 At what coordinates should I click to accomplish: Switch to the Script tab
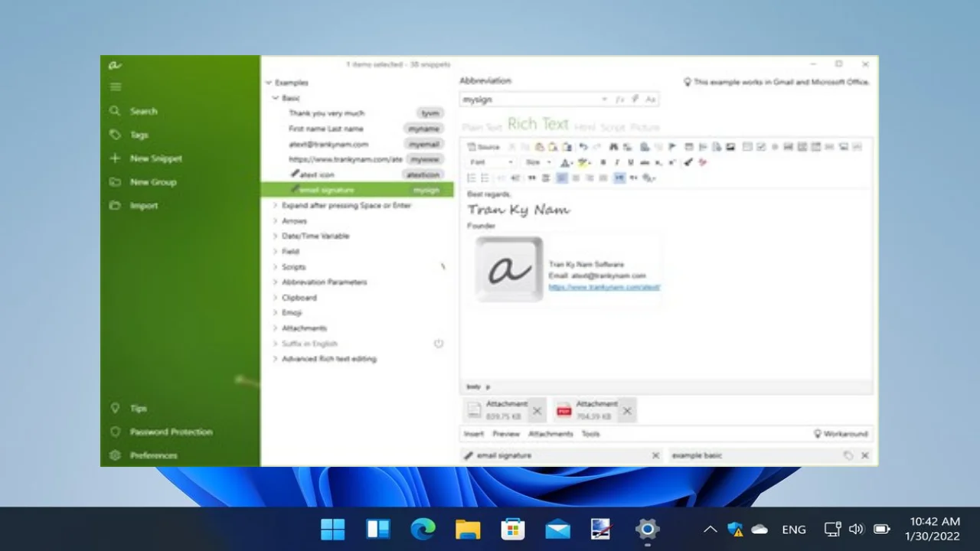click(x=613, y=127)
